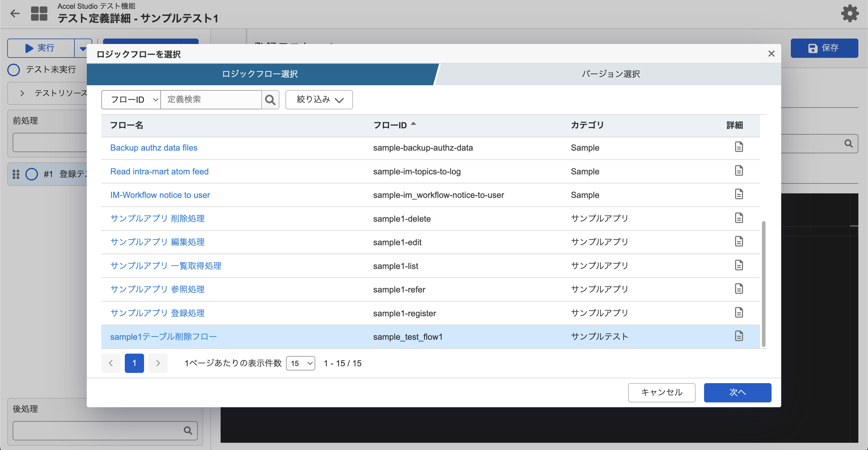Go to next page arrow in pagination
This screenshot has height=450, width=868.
(x=158, y=363)
